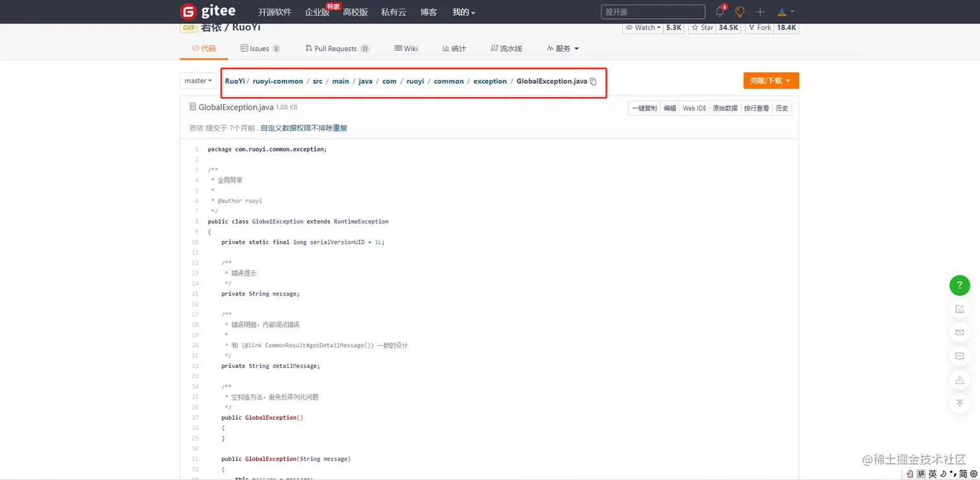The width and height of the screenshot is (980, 480).
Task: Click the Fork button
Action: [x=759, y=28]
